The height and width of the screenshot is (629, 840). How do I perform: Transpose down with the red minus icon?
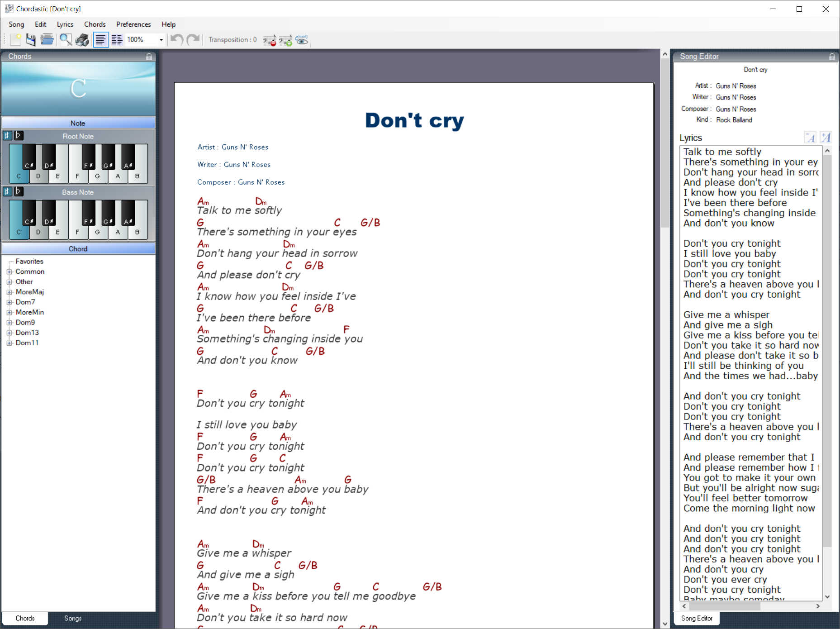point(270,40)
